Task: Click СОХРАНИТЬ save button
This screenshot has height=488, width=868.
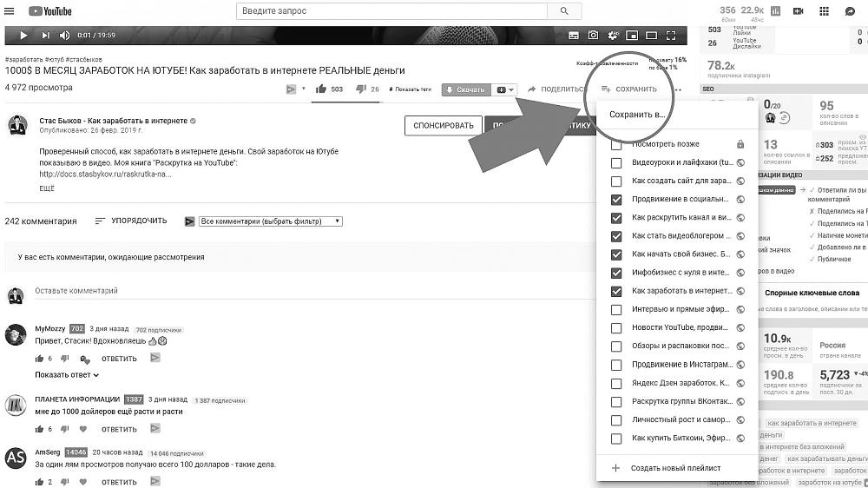Action: (x=628, y=89)
